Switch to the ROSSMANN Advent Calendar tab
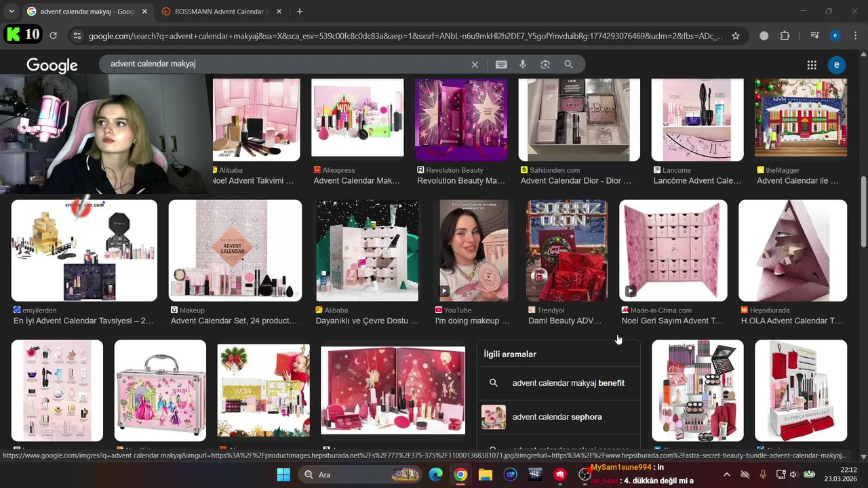This screenshot has height=488, width=868. pos(222,12)
